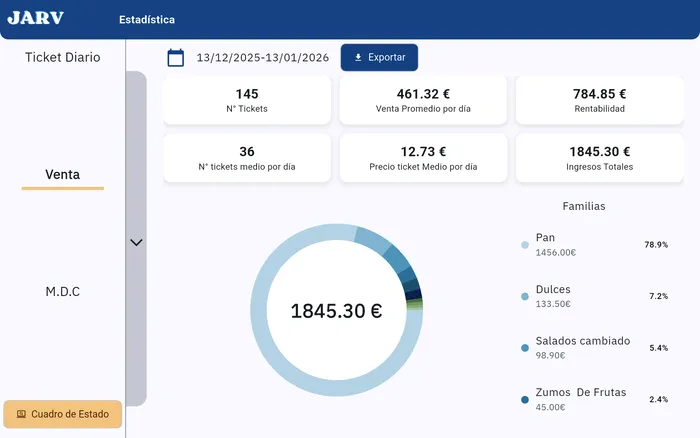
Task: Open the calendar date picker icon
Action: pos(176,58)
